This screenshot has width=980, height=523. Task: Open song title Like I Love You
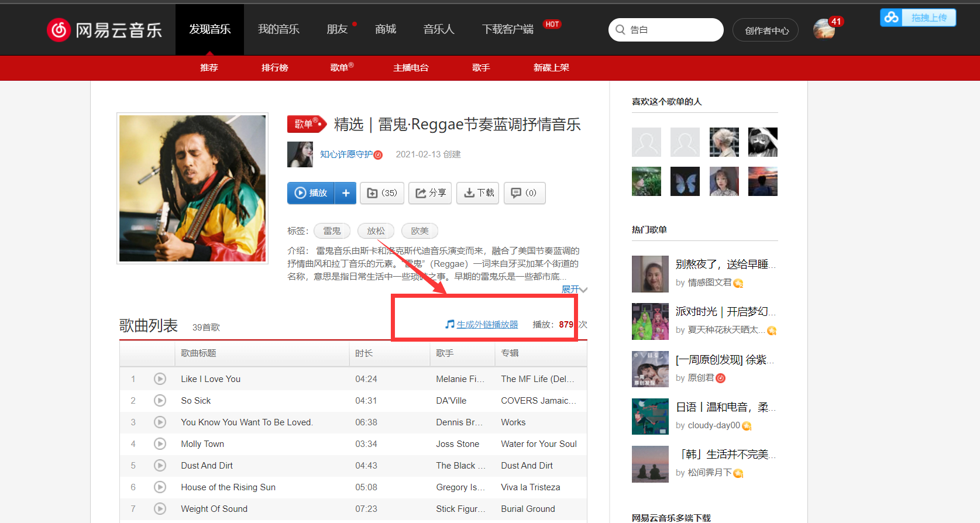tap(211, 379)
